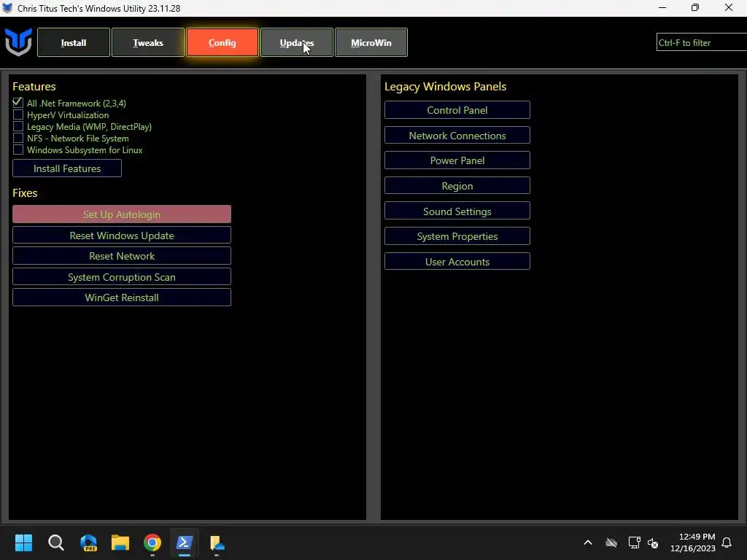
Task: Click the taskbar clock and date
Action: tap(693, 542)
